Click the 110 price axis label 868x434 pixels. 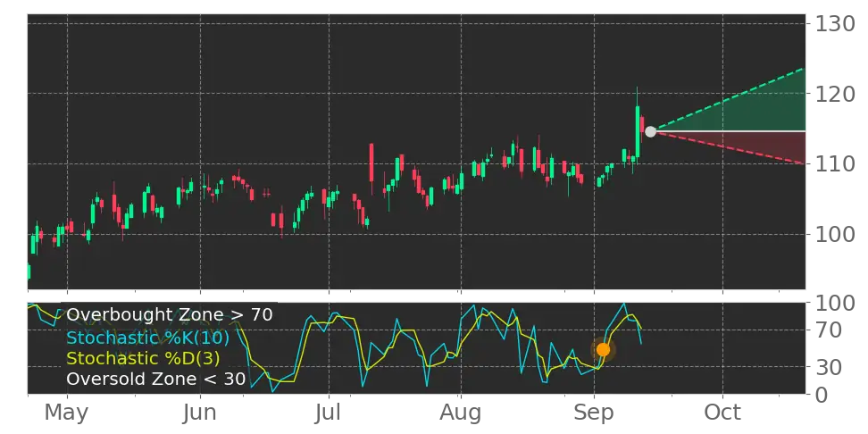click(837, 163)
